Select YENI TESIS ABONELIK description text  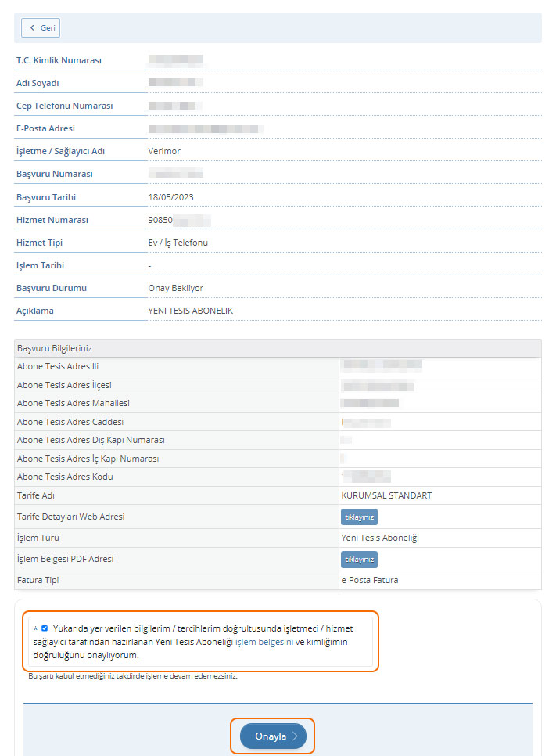pos(190,311)
